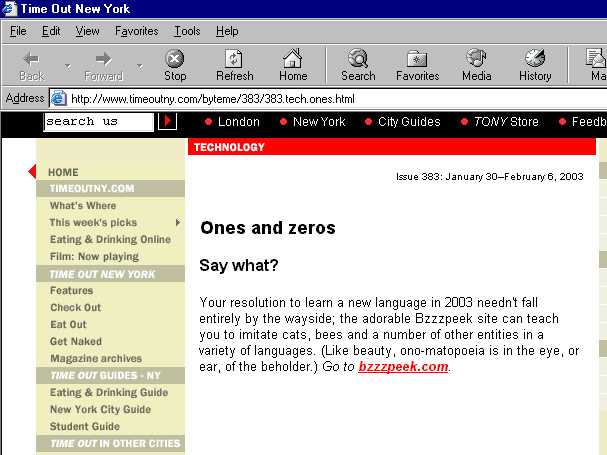Submit search with the red arrow button
Viewport: 607px width, 455px height.
[x=168, y=121]
